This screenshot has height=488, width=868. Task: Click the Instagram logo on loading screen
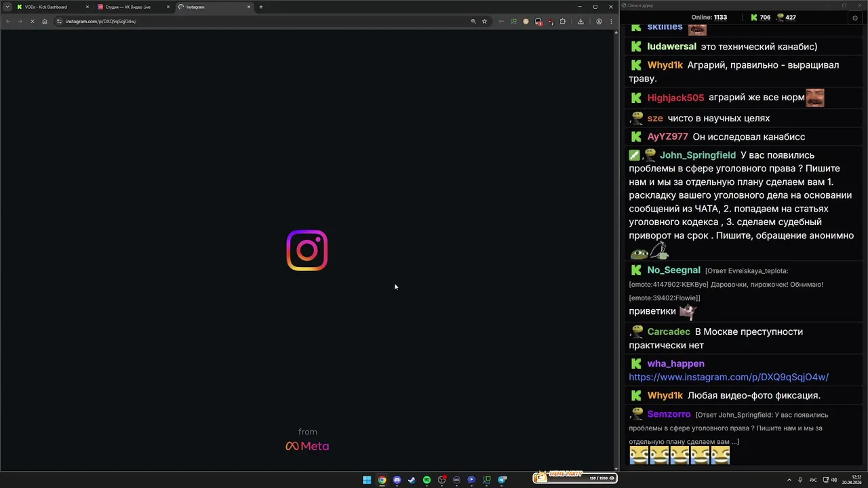(307, 250)
